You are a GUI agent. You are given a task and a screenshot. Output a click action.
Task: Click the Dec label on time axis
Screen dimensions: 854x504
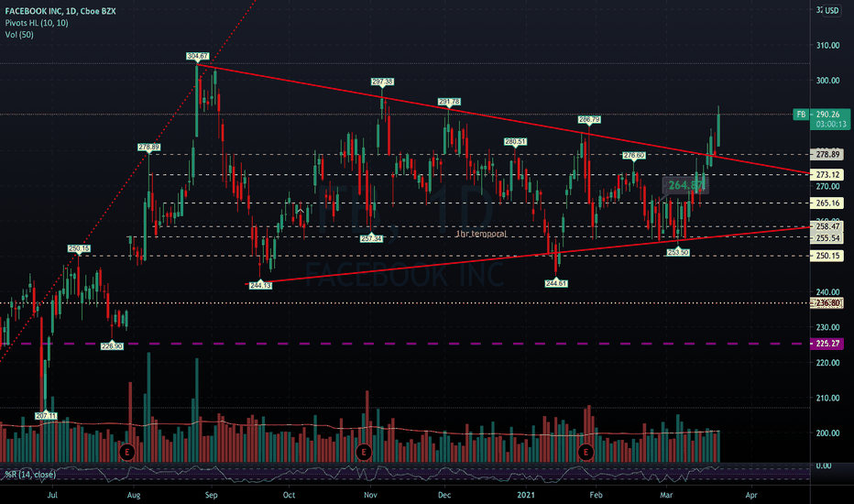pos(444,495)
